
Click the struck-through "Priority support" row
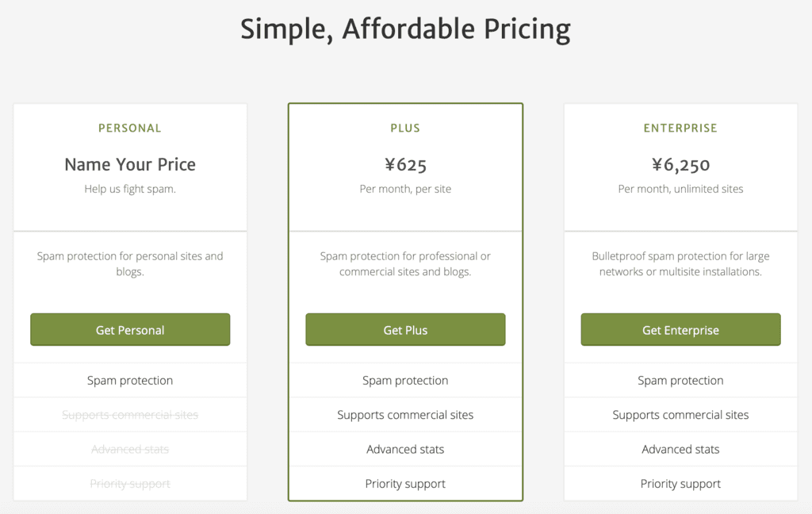click(x=130, y=484)
